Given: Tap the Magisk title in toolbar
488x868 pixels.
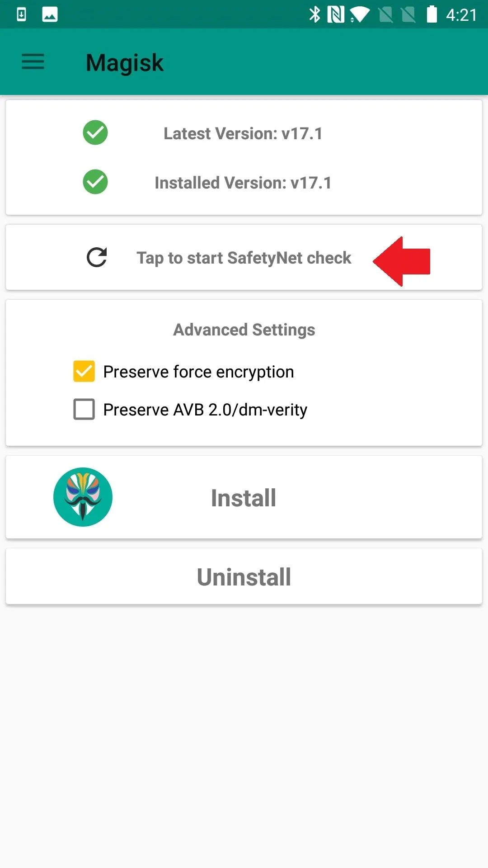Looking at the screenshot, I should pos(125,62).
